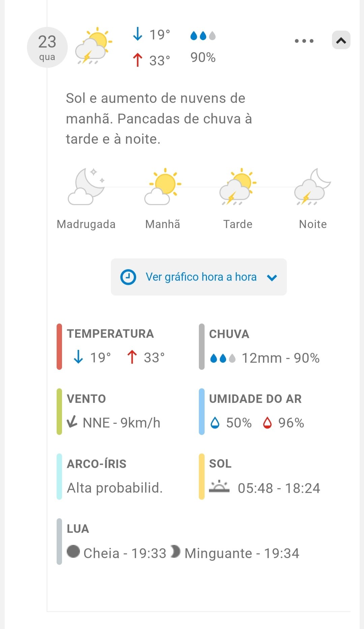Click the waning moon Minguante icon
This screenshot has width=364, height=629.
(x=175, y=551)
